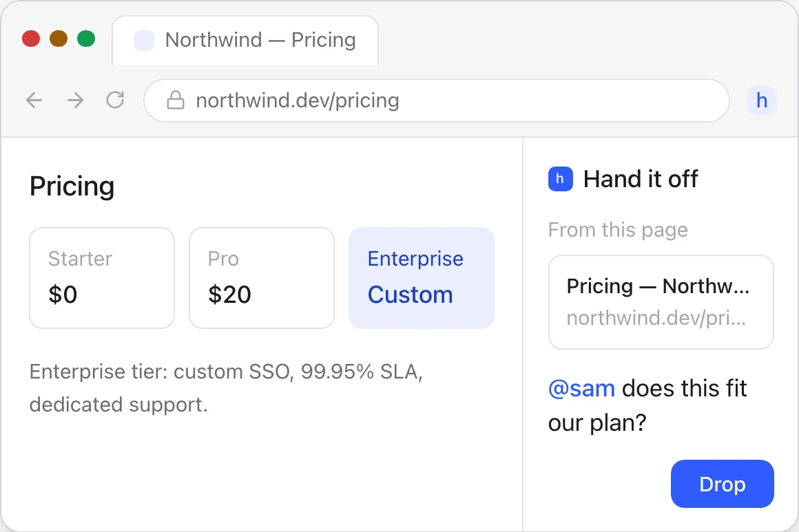Go back to the previous page
Screen dimensions: 799x532
pos(34,100)
